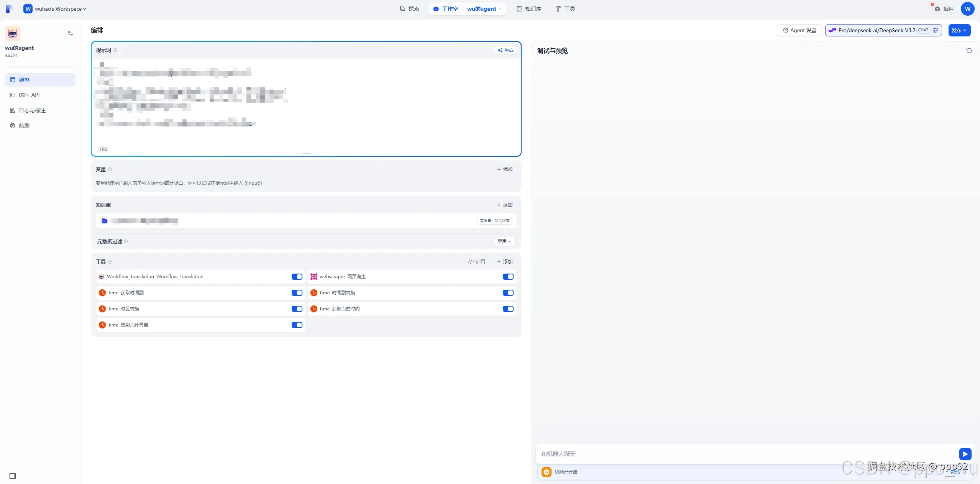Click the 提示词 help question icon
The width and height of the screenshot is (980, 484).
click(x=115, y=50)
